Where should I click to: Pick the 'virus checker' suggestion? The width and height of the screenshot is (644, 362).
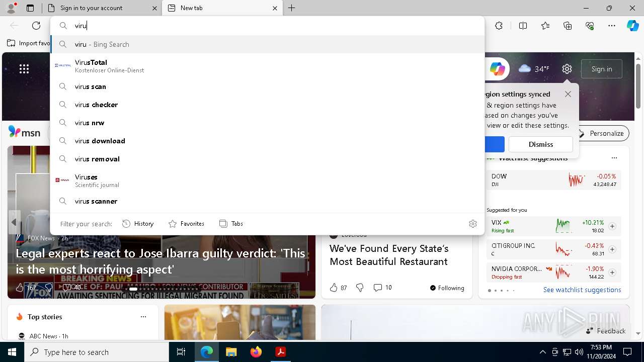click(x=267, y=105)
